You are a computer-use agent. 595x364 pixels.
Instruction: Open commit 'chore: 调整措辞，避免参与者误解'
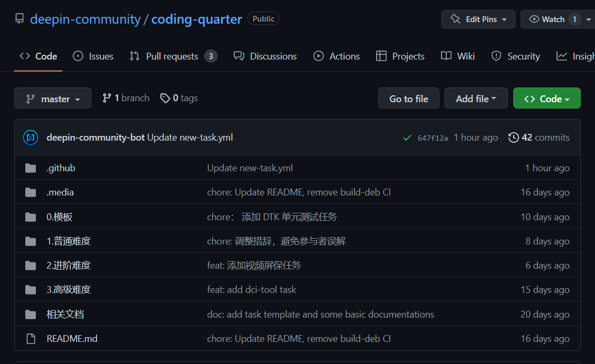pos(276,241)
